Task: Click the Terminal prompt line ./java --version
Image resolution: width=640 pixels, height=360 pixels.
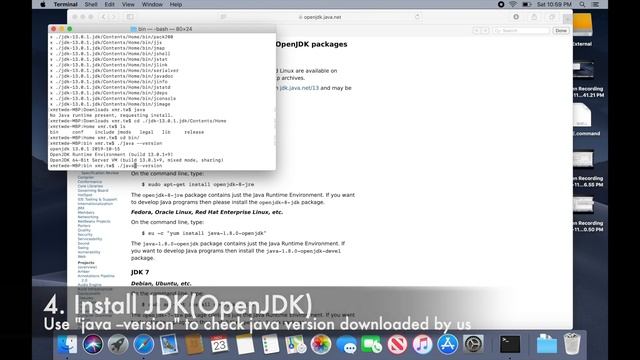Action: click(x=106, y=166)
